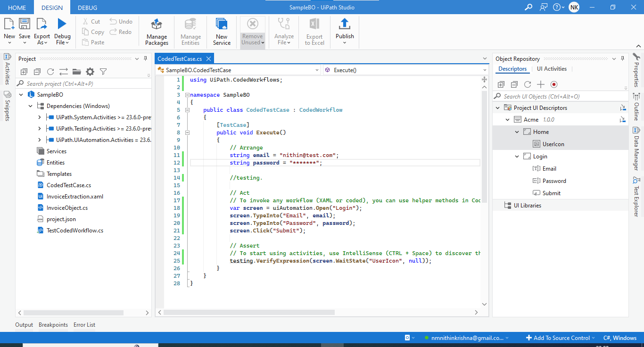
Task: Click the Save icon in ribbon
Action: point(25,24)
